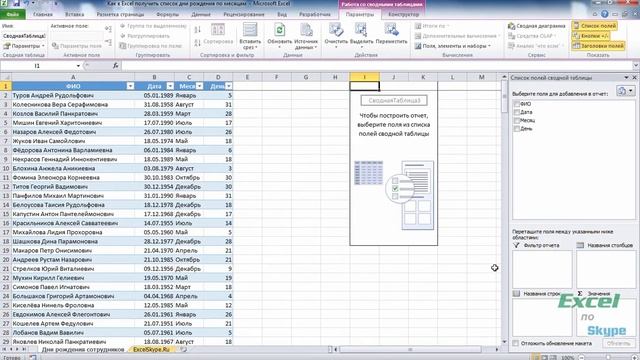Viewport: 640px width, 360px height.
Task: Check the Дата field checkbox
Action: pyautogui.click(x=517, y=112)
